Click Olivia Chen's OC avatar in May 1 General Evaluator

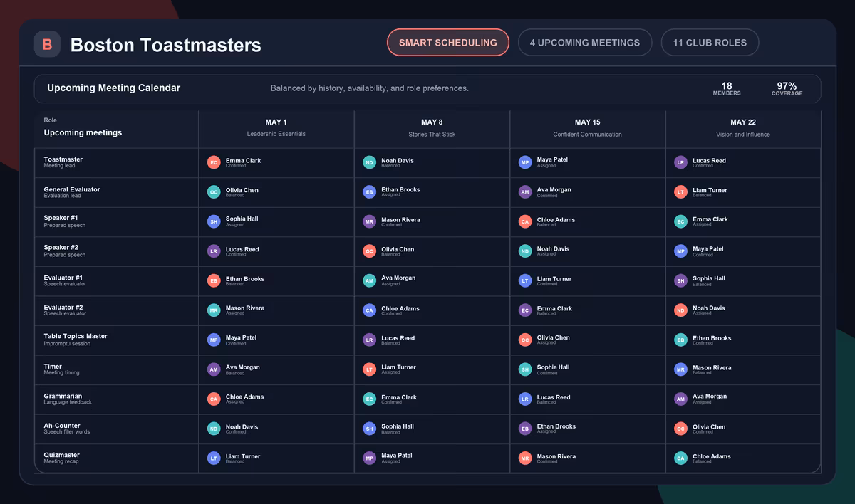[x=214, y=192]
